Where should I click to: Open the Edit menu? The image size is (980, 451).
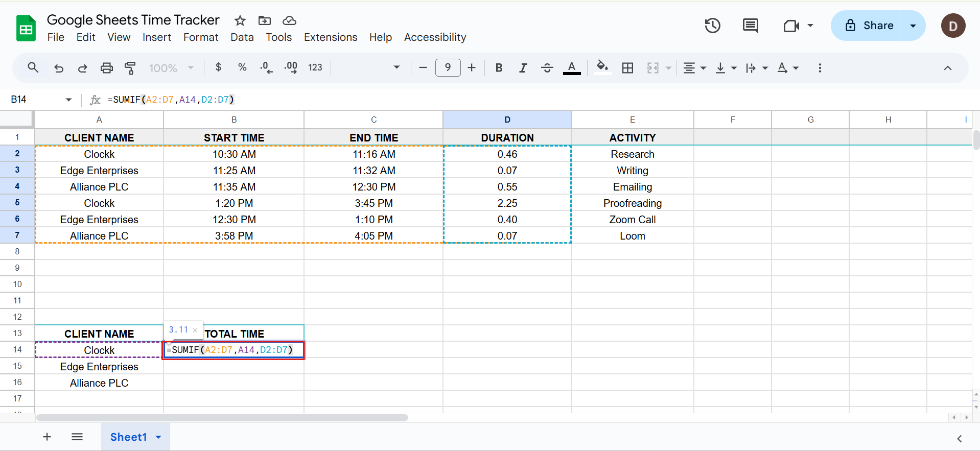(86, 37)
